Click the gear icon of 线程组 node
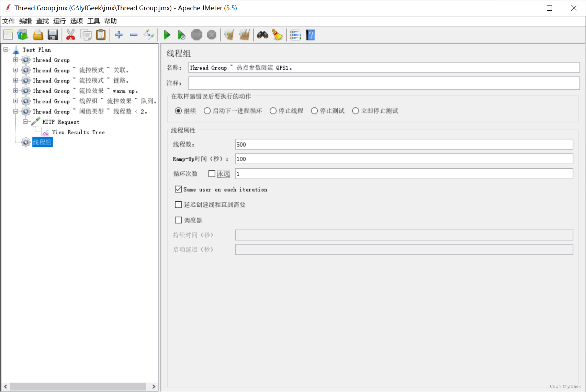 coord(26,142)
